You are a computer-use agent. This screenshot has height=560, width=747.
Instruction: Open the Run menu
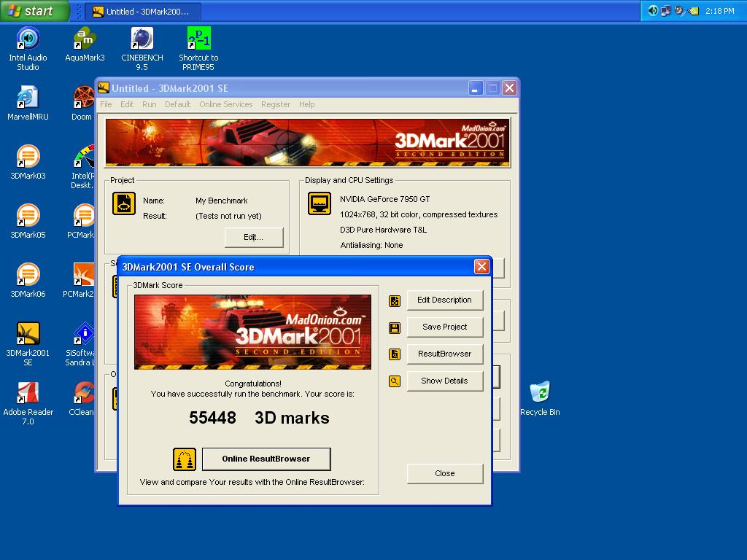pos(149,104)
